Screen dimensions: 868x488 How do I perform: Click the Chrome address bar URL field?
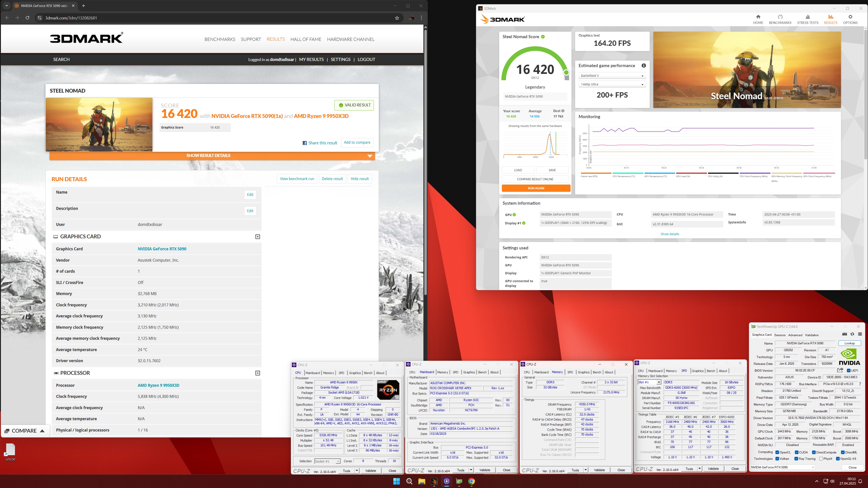point(216,18)
